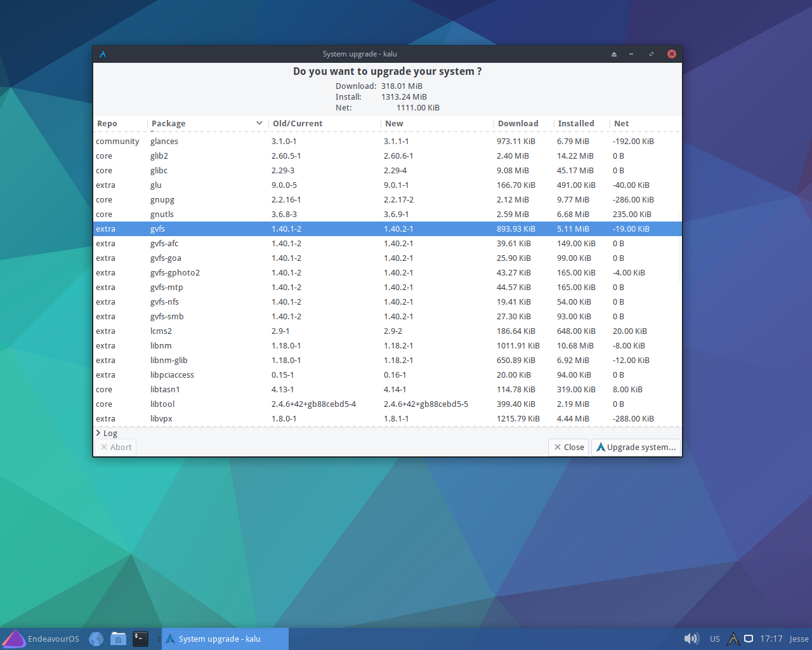The width and height of the screenshot is (812, 650).
Task: Click the Close button in the dialog
Action: (568, 447)
